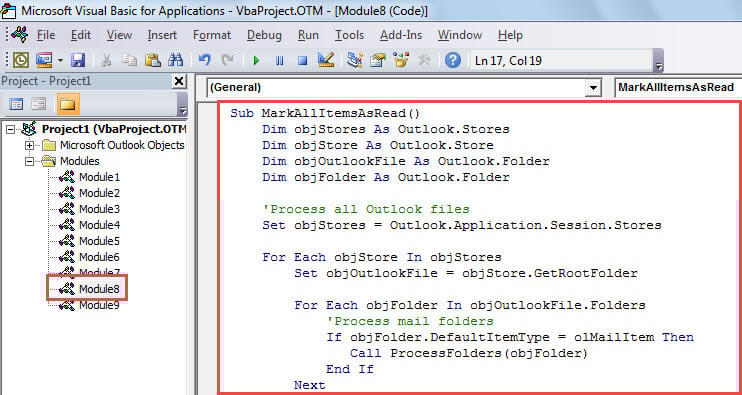The width and height of the screenshot is (742, 395).
Task: Open the Edit menu
Action: tap(81, 35)
